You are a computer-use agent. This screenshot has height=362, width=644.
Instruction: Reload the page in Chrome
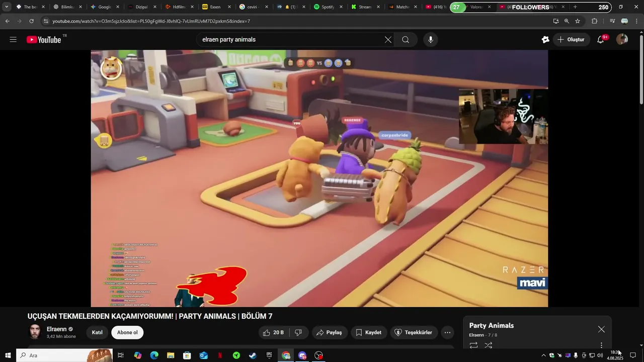click(x=32, y=21)
